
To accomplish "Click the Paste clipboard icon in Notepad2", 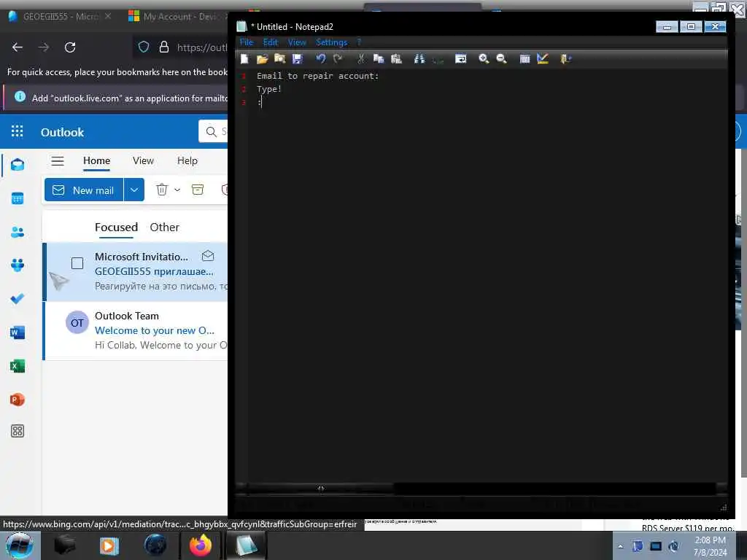I will click(x=396, y=58).
